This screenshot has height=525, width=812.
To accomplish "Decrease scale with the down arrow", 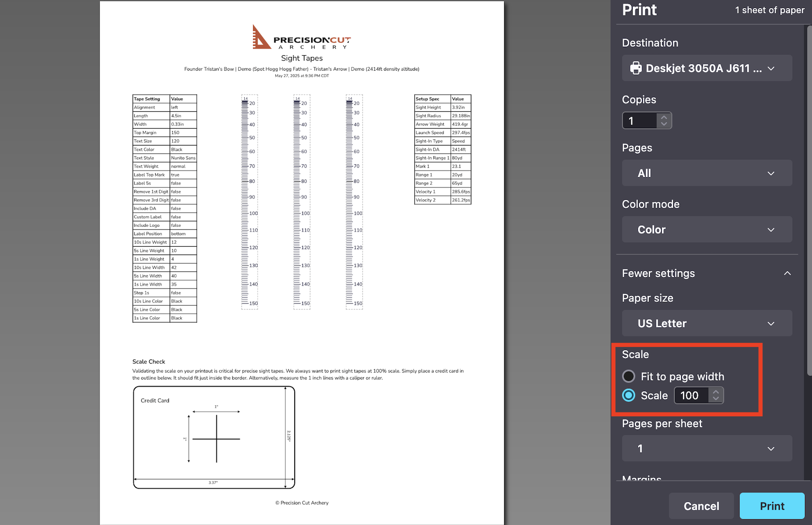I will point(716,399).
